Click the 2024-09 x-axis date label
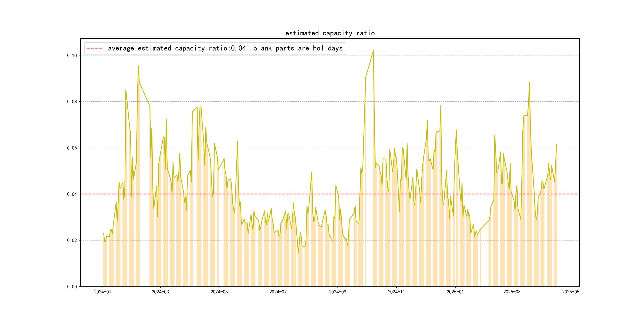The height and width of the screenshot is (322, 644). coord(338,292)
